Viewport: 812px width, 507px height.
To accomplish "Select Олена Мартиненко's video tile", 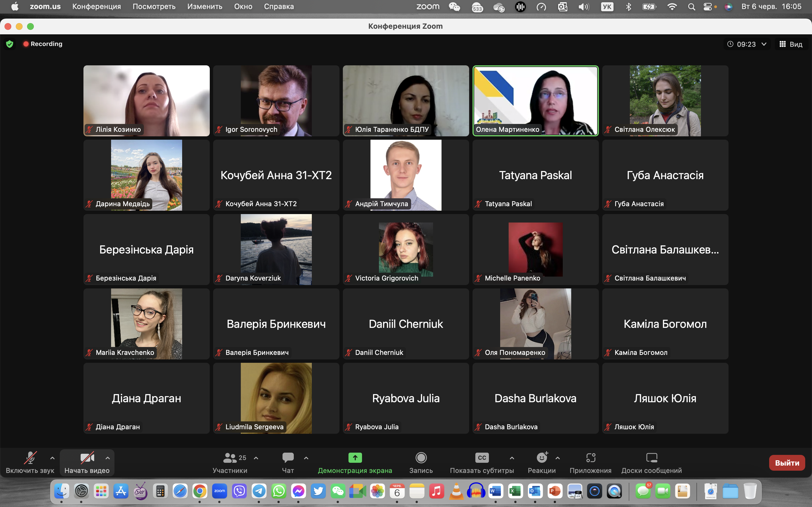I will (535, 101).
